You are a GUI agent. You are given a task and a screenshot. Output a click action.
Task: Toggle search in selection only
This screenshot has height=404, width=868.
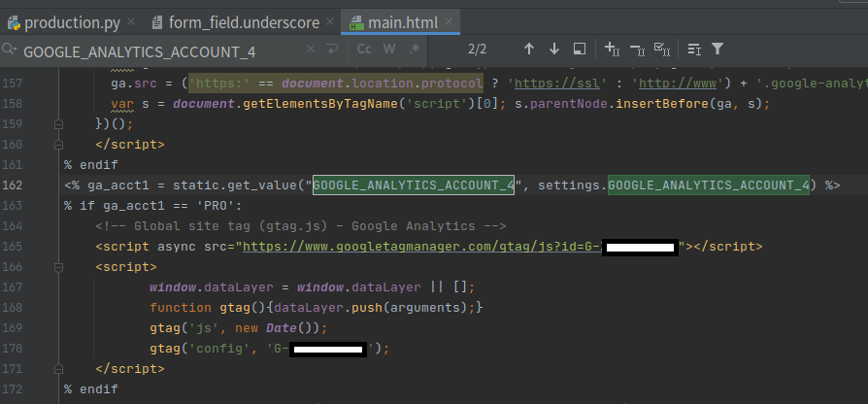coord(694,50)
